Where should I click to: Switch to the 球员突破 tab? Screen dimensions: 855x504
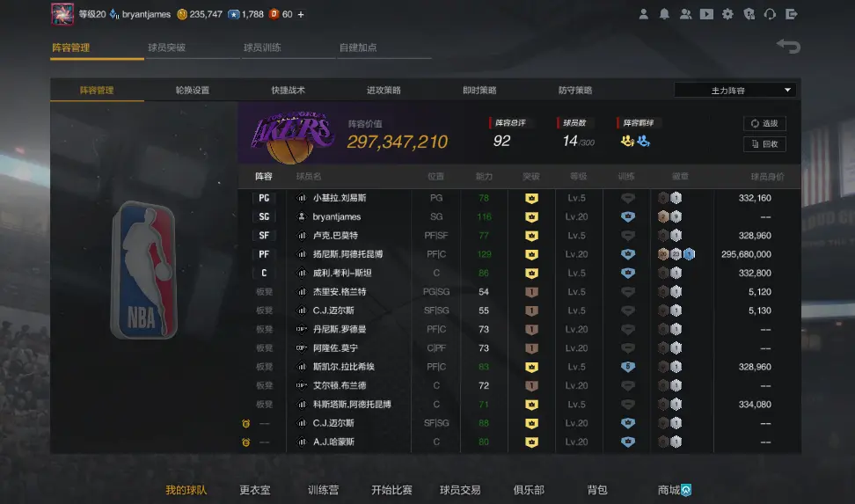(167, 47)
